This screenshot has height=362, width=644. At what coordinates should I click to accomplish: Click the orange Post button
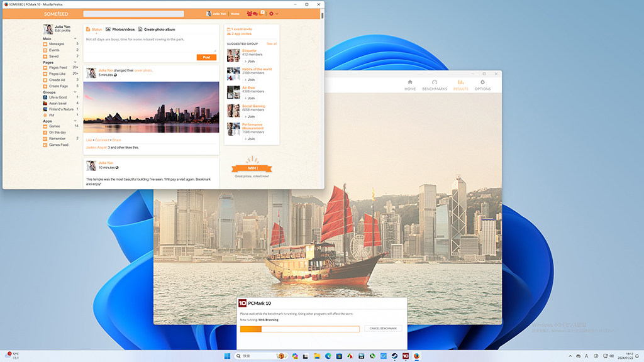coord(206,57)
